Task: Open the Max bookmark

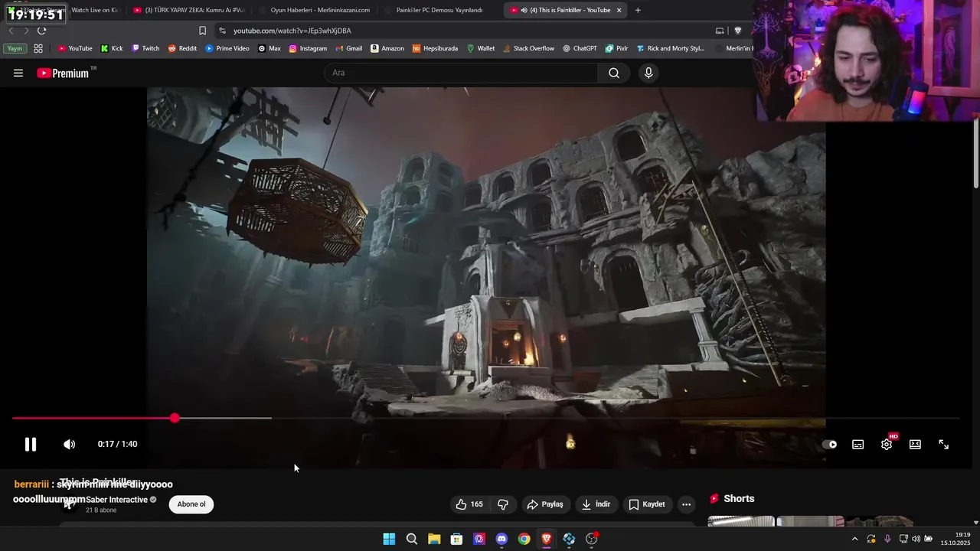Action: [x=269, y=48]
